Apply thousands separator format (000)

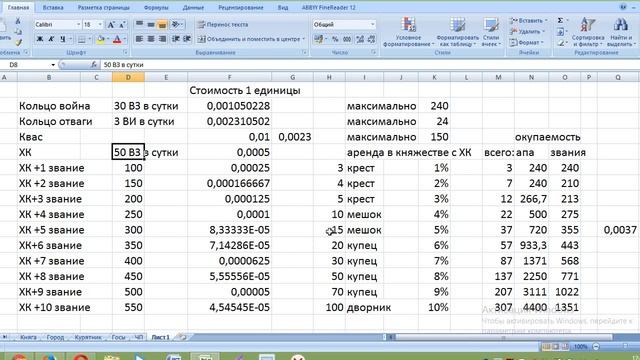347,39
